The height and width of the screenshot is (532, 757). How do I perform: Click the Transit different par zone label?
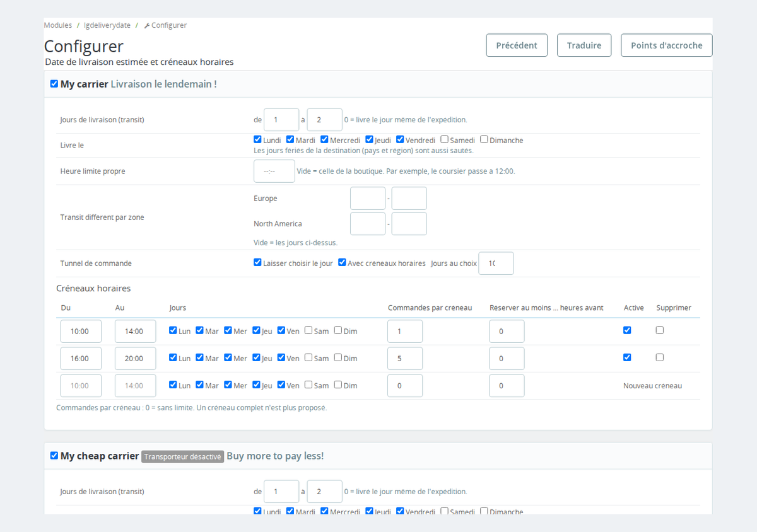click(102, 217)
